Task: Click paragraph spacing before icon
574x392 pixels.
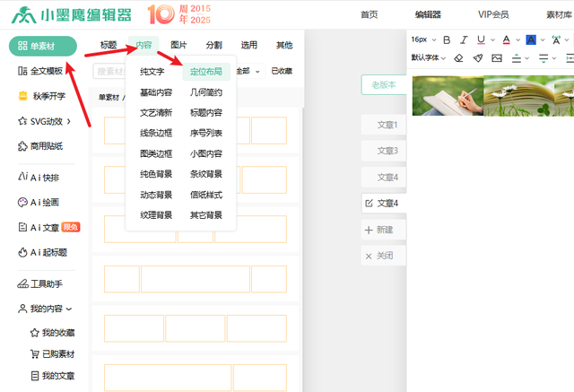Action: (x=517, y=57)
